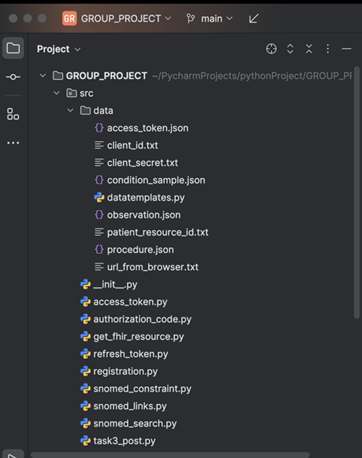Image resolution: width=362 pixels, height=458 pixels.
Task: Select the GROUP_PROJECT root folder
Action: (x=106, y=76)
